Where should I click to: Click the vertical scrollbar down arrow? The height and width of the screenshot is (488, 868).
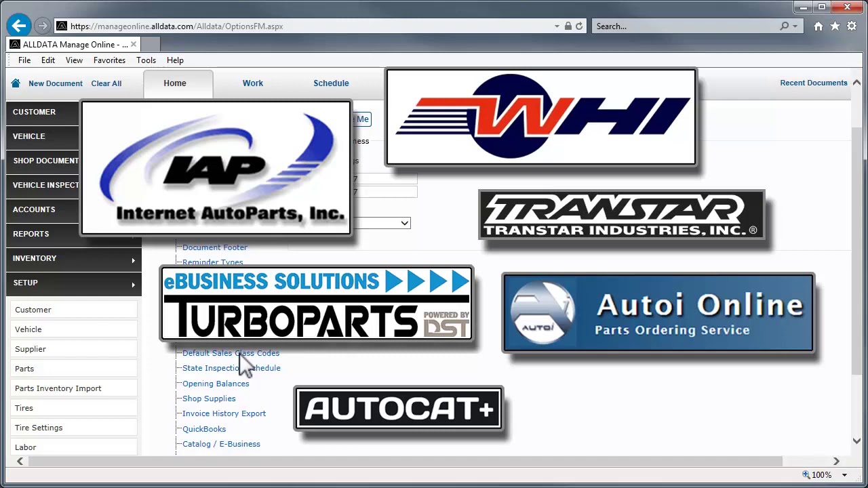click(856, 441)
